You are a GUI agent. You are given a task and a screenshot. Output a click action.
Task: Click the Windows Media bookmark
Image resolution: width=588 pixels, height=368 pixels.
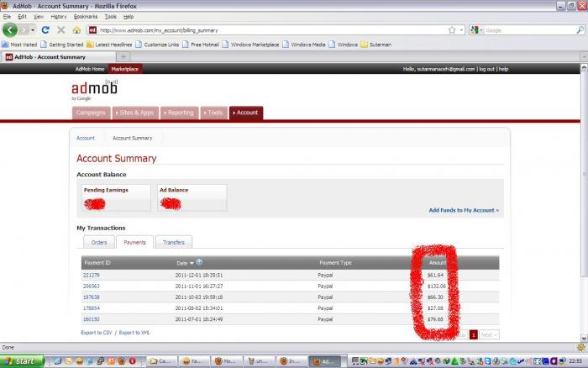pyautogui.click(x=304, y=45)
